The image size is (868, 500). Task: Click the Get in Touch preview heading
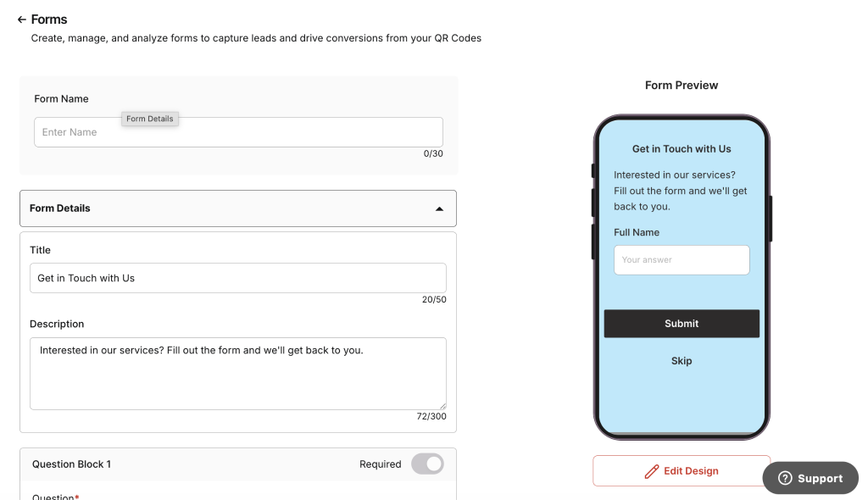coord(682,149)
